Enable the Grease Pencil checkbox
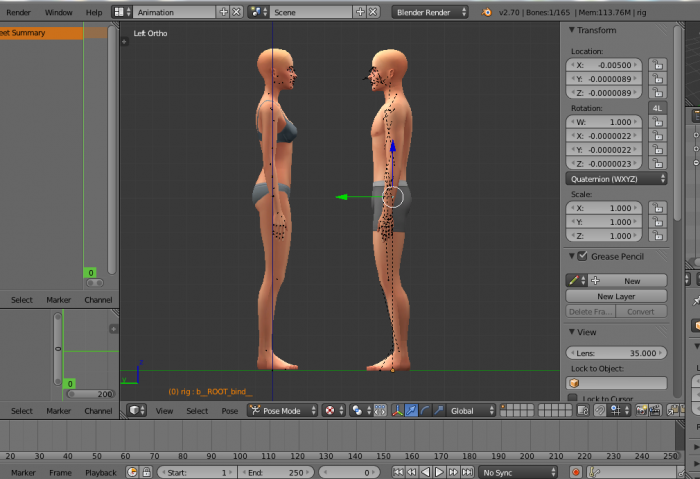 click(x=583, y=257)
